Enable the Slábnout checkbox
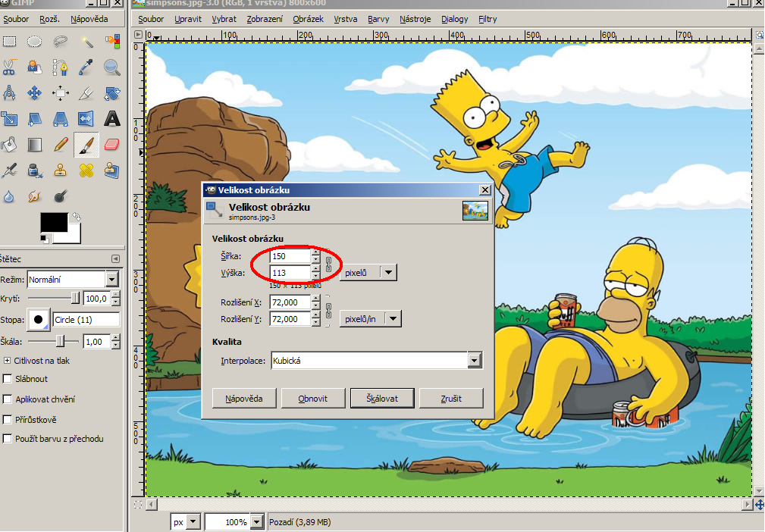 [8, 379]
